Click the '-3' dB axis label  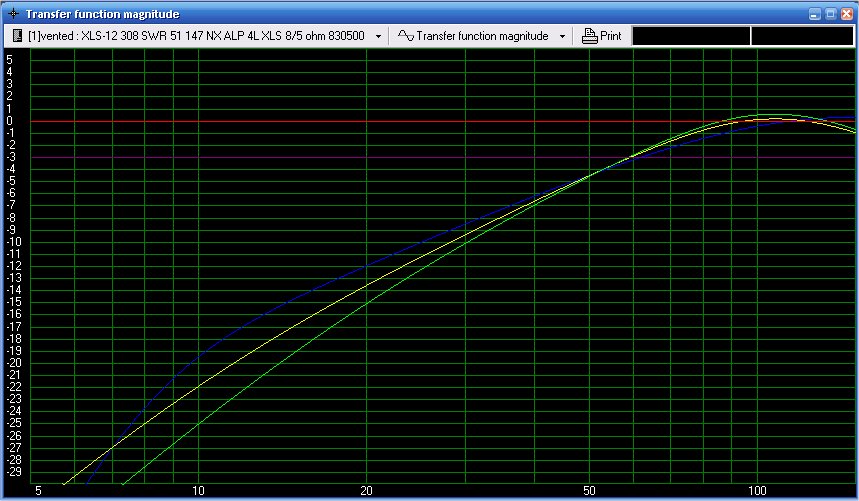[x=11, y=157]
